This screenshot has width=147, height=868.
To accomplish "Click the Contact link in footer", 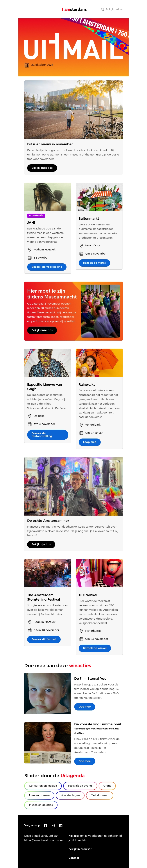I will coord(74,858).
